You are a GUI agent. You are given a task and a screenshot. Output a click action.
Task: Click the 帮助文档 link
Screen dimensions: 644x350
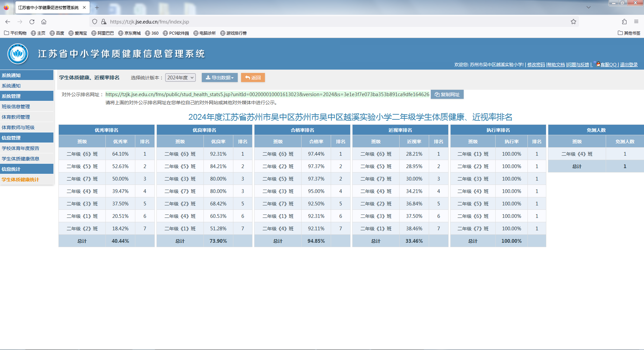click(x=556, y=65)
